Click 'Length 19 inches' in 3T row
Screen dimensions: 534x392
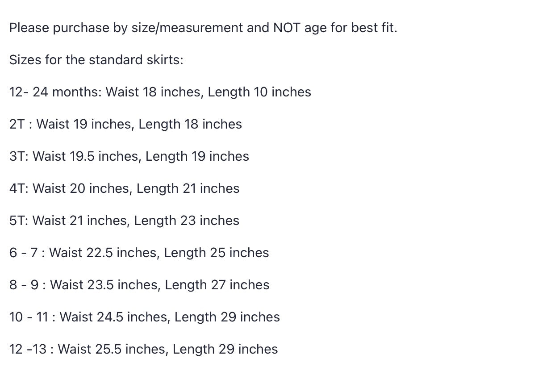click(197, 156)
